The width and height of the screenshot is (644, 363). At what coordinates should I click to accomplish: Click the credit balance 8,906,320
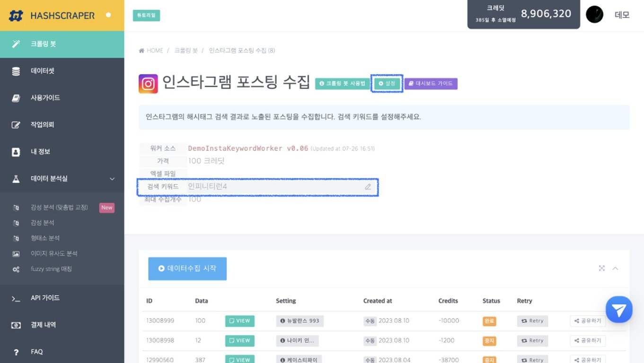pos(546,14)
